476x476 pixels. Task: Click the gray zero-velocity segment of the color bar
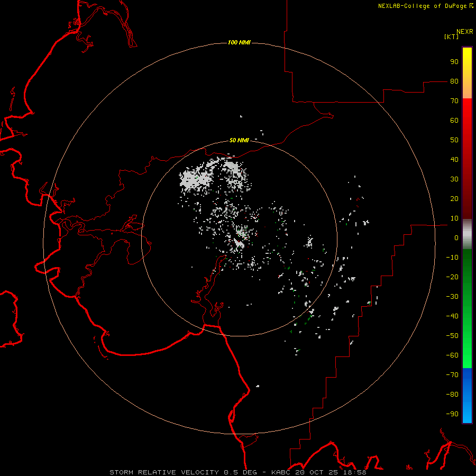(467, 234)
